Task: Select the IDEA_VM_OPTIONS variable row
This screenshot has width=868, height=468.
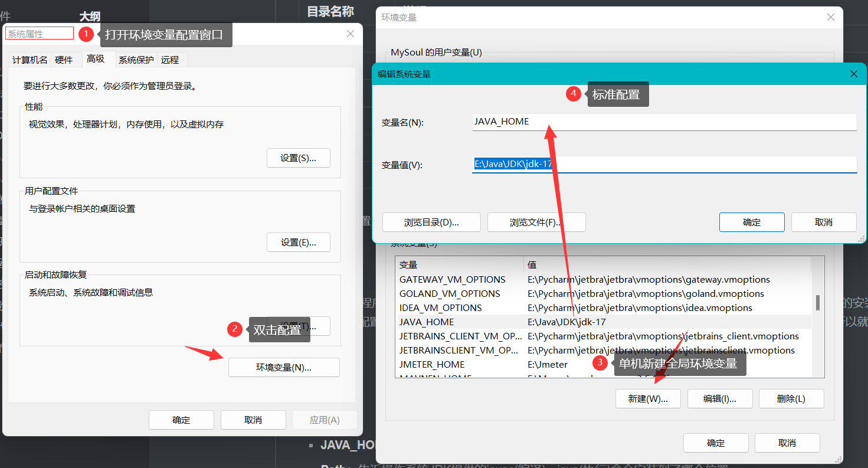Action: coord(604,307)
